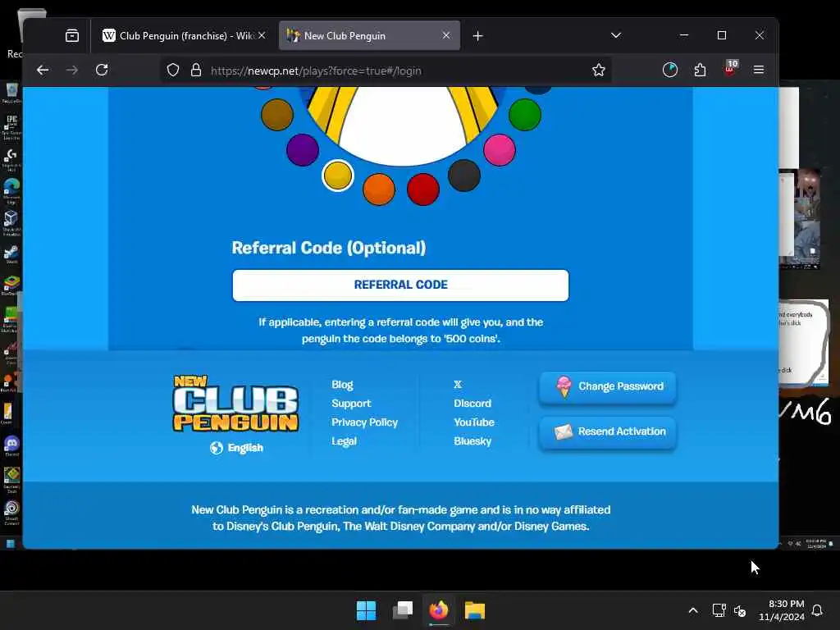840x630 pixels.
Task: Open the Blog link
Action: (342, 385)
